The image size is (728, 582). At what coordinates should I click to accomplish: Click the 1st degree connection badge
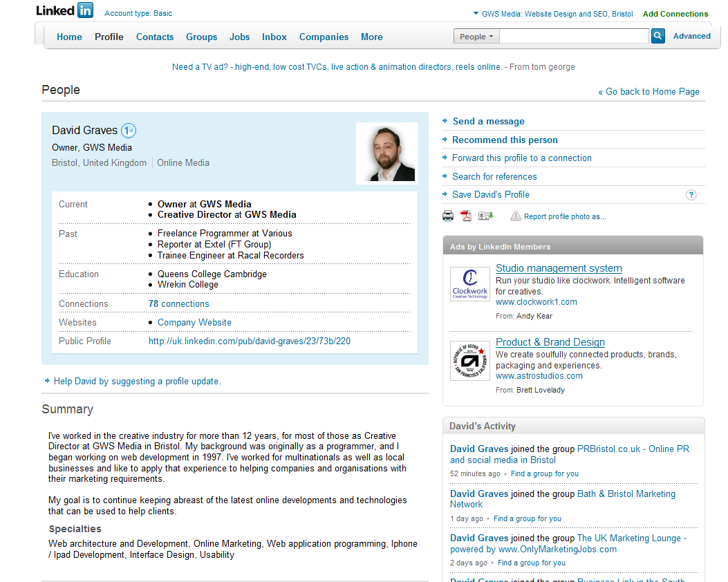click(x=129, y=130)
